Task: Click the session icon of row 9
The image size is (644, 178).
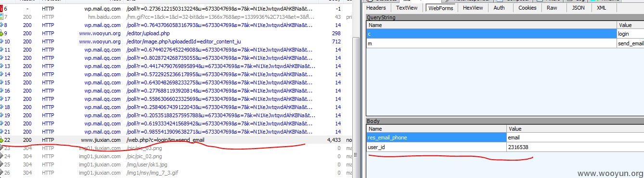Action: click(2, 33)
